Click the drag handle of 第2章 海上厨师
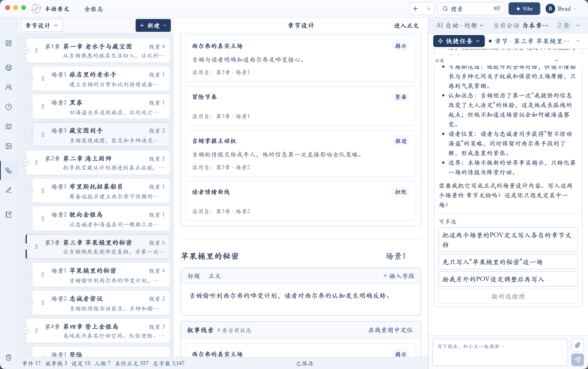Image resolution: width=588 pixels, height=369 pixels. [36, 162]
